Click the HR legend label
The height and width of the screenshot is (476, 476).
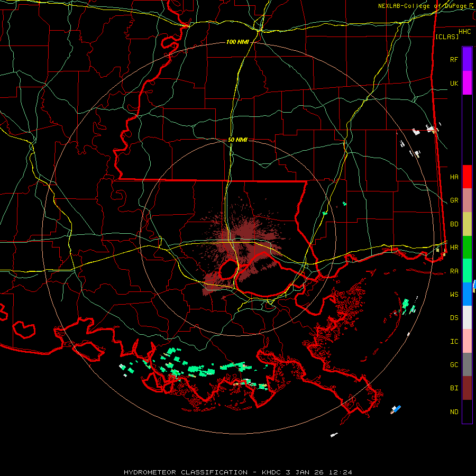point(454,248)
